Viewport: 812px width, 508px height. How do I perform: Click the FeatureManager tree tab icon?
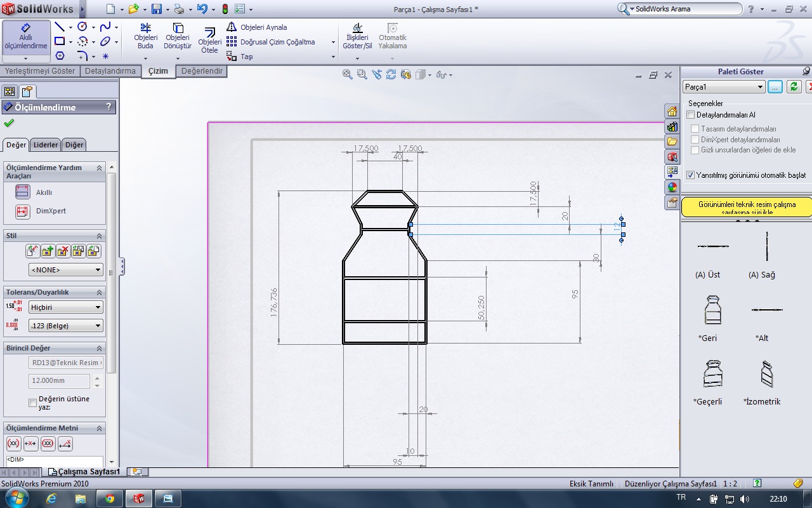pos(10,91)
